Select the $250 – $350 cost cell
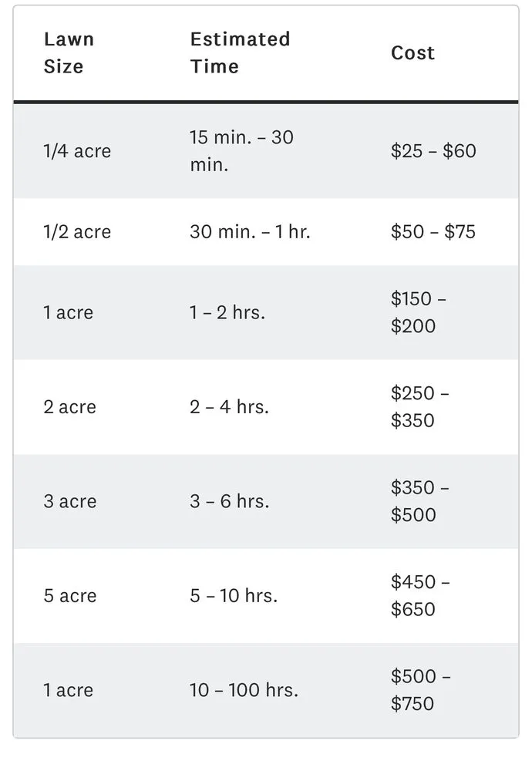Viewport: 532px width, 771px height. [x=420, y=407]
